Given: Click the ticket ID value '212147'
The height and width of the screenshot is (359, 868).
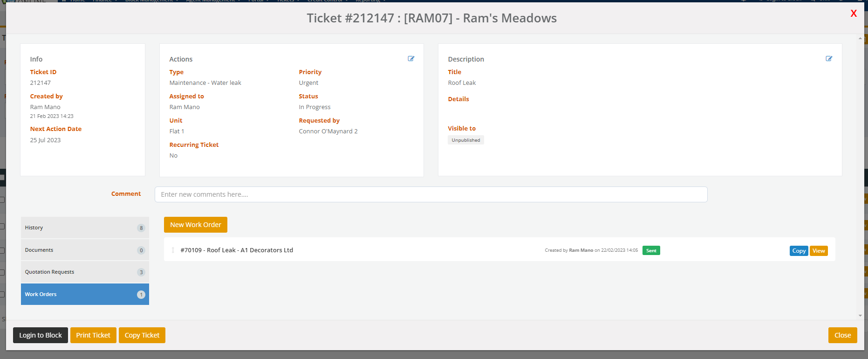Looking at the screenshot, I should pos(41,83).
